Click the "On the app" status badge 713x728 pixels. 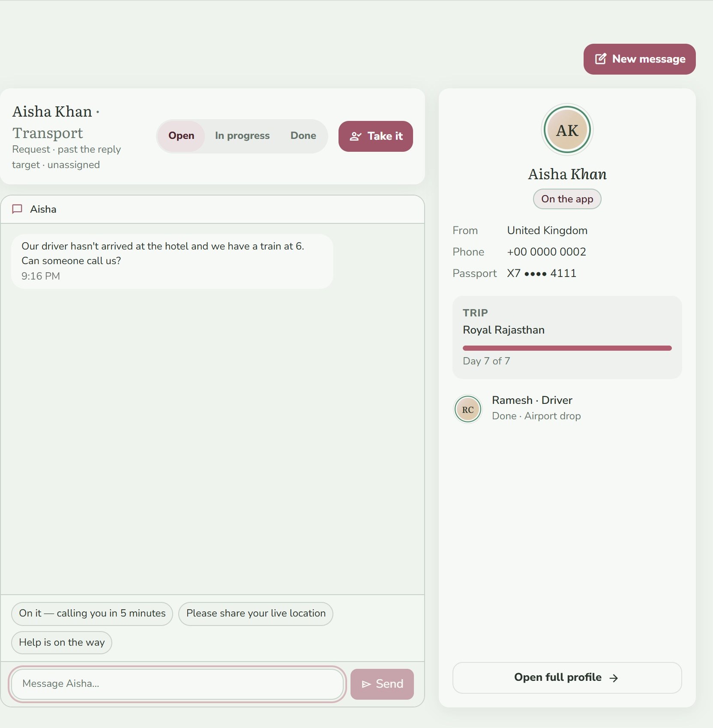pos(567,199)
